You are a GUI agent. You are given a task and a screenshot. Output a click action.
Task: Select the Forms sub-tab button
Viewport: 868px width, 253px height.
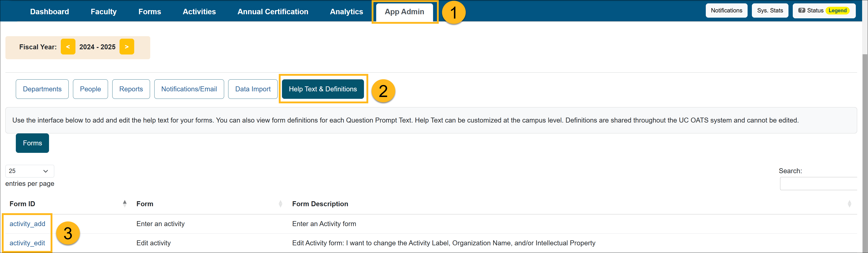point(32,143)
